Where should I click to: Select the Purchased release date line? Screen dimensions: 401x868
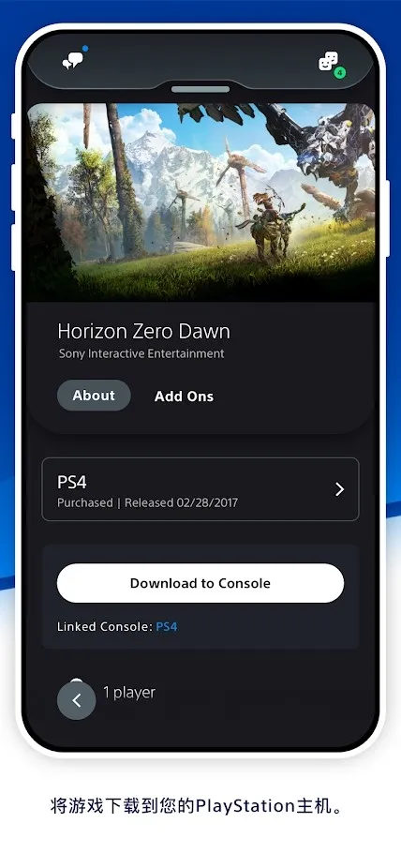click(147, 502)
